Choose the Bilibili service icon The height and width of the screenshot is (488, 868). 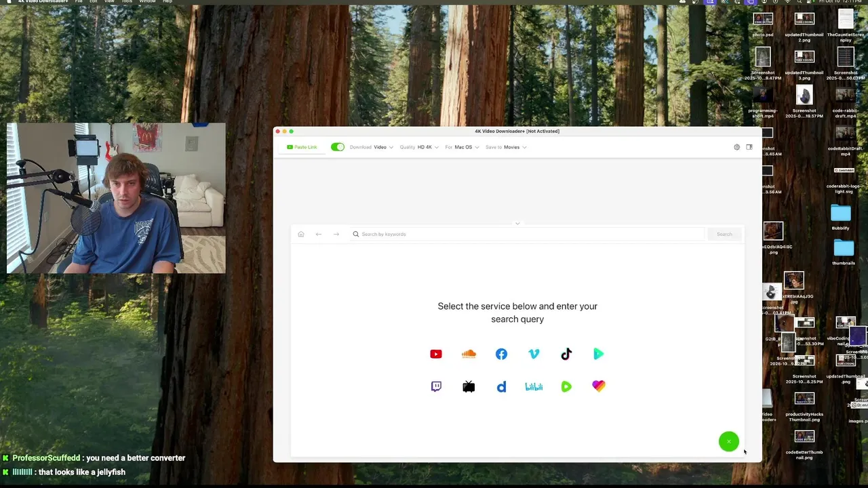pos(534,386)
